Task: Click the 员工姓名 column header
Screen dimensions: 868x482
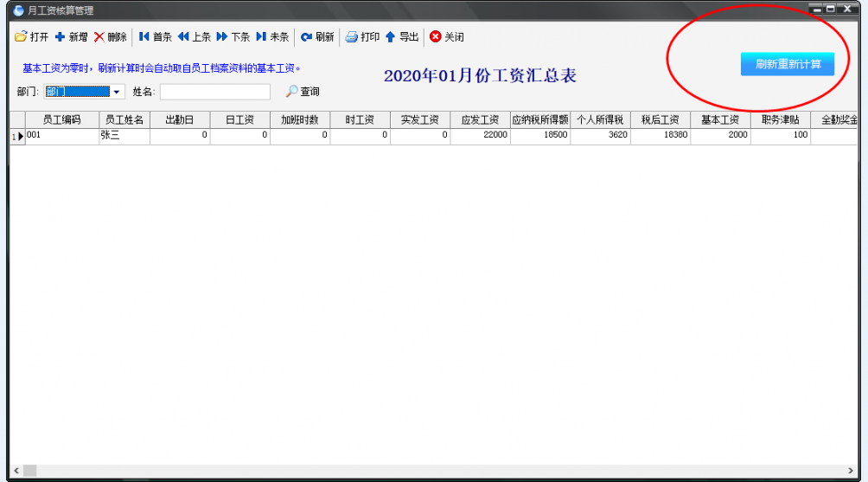Action: (x=124, y=119)
